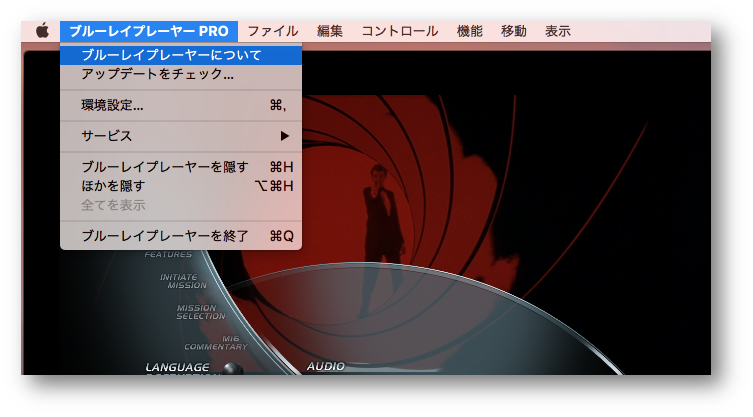This screenshot has width=753, height=417.
Task: Select INITIATE MISSION in disc menu
Action: click(183, 282)
